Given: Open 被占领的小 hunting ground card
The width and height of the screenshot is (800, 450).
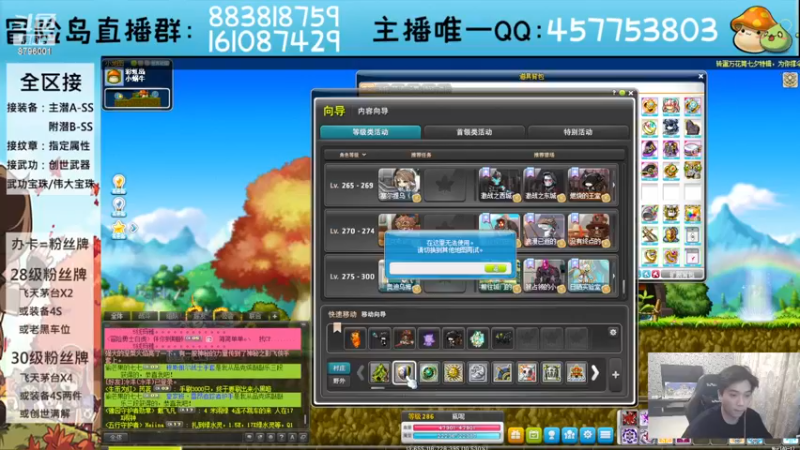Looking at the screenshot, I should click(x=543, y=276).
